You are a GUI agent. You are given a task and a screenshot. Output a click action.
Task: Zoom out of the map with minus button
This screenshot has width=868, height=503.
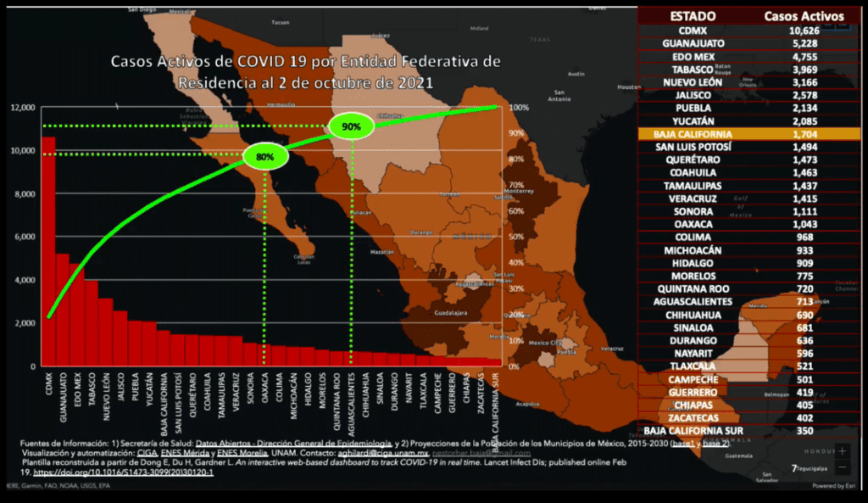tap(842, 467)
